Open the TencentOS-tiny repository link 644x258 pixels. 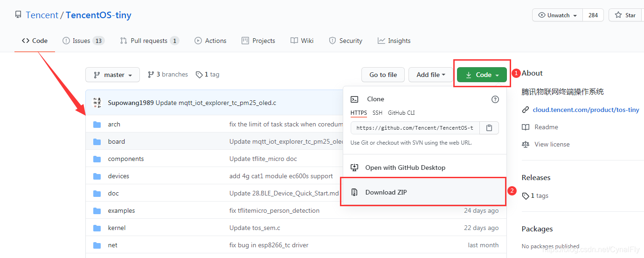click(x=98, y=15)
